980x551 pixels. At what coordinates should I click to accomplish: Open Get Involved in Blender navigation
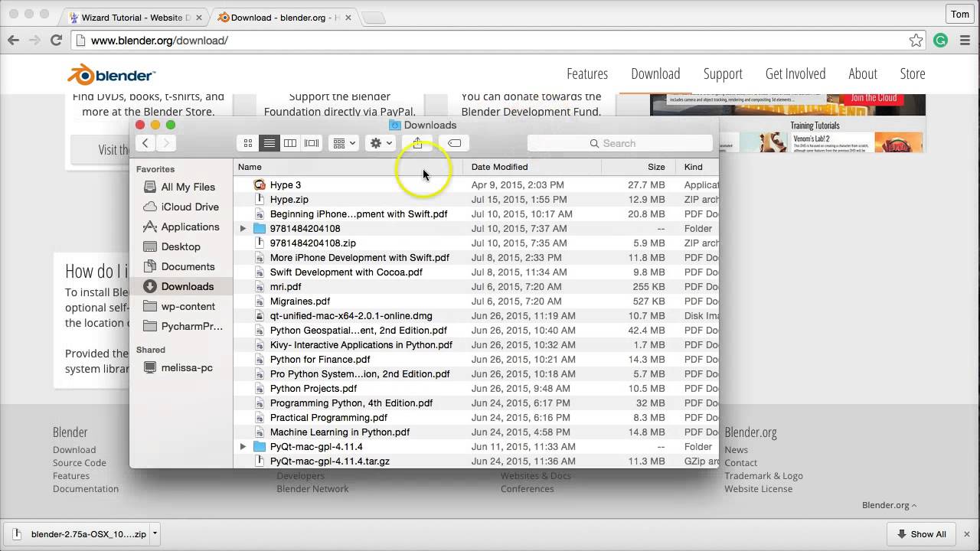point(795,73)
